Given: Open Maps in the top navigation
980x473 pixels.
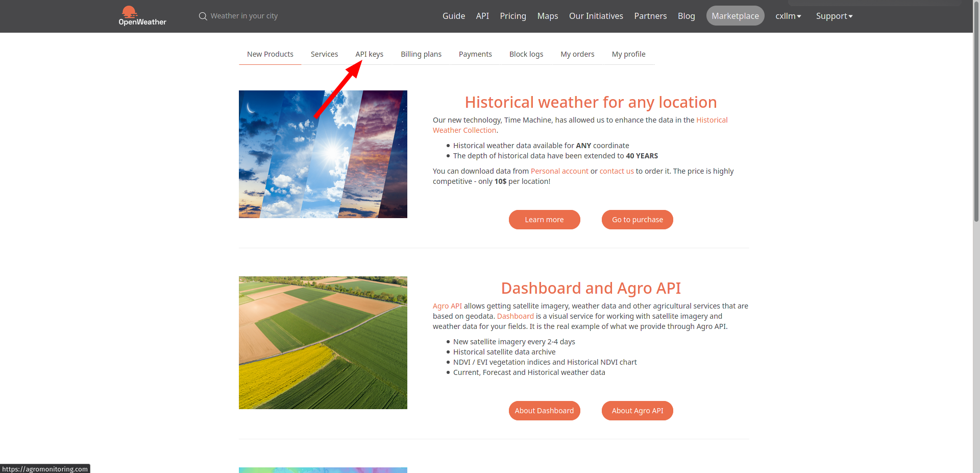Looking at the screenshot, I should [x=547, y=16].
